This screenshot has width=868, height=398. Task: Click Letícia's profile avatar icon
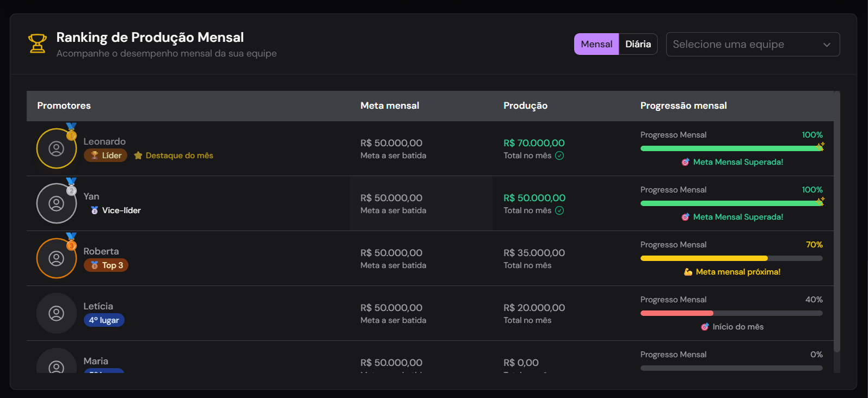57,313
